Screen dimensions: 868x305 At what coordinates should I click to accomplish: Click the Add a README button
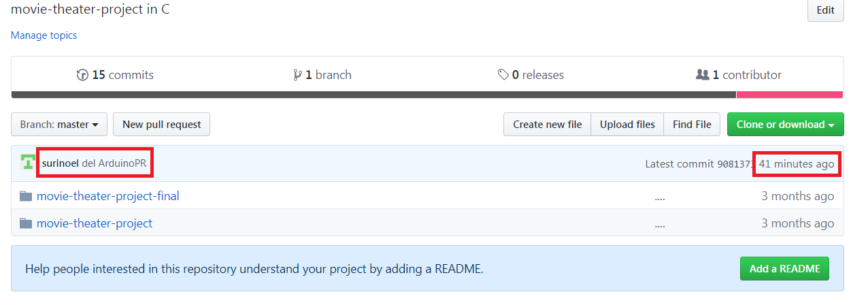coord(785,269)
